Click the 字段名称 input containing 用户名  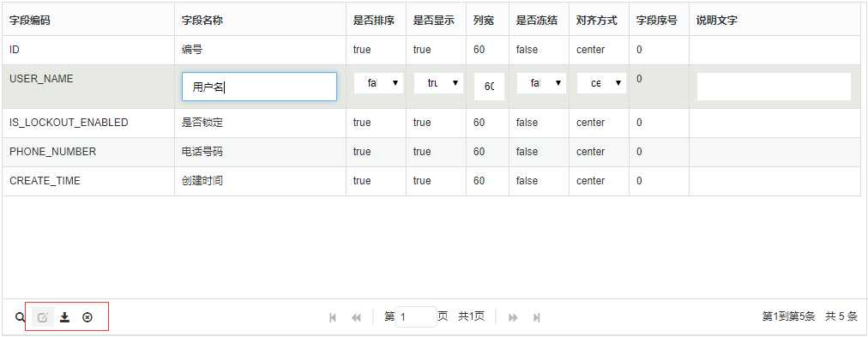coord(259,87)
